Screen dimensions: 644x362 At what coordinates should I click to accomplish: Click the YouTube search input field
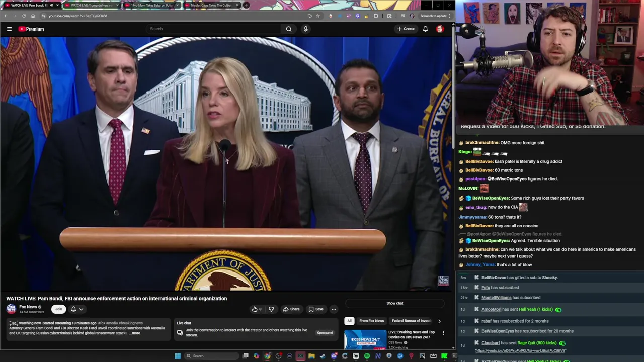click(x=214, y=29)
